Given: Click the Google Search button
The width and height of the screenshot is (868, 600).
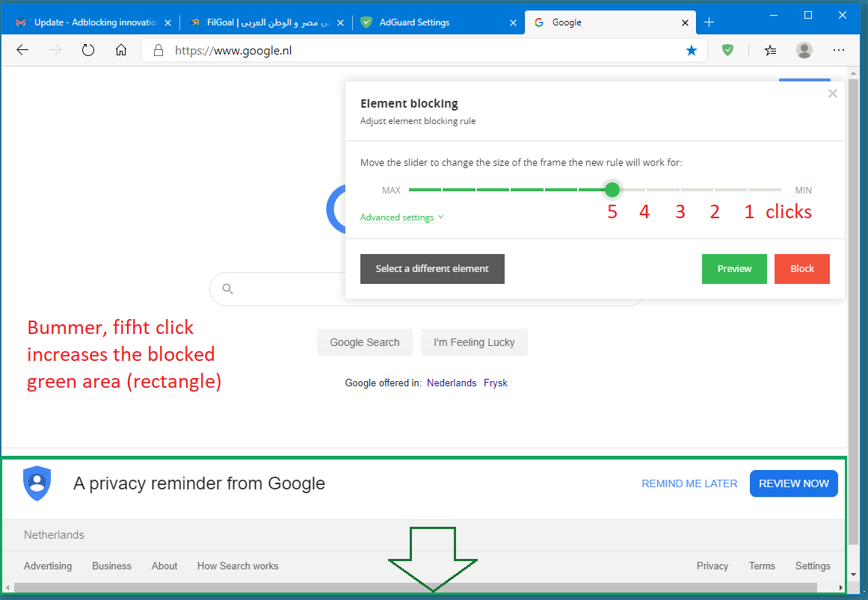Looking at the screenshot, I should pyautogui.click(x=365, y=342).
